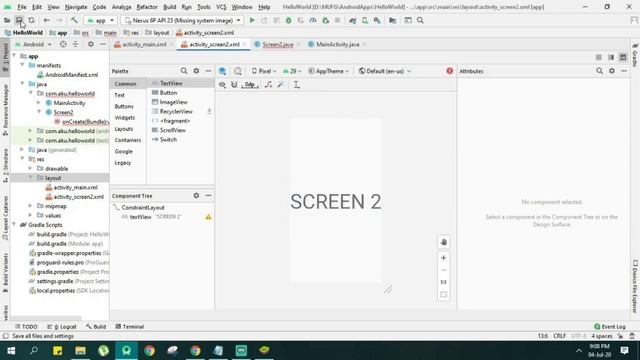This screenshot has height=360, width=640.
Task: Click the Sync/Reload from disk icon
Action: [x=31, y=20]
